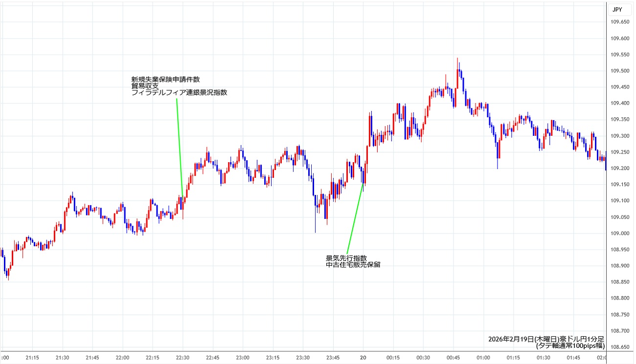Click the bold 20 date label on time axis
The image size is (636, 364).
(x=363, y=357)
